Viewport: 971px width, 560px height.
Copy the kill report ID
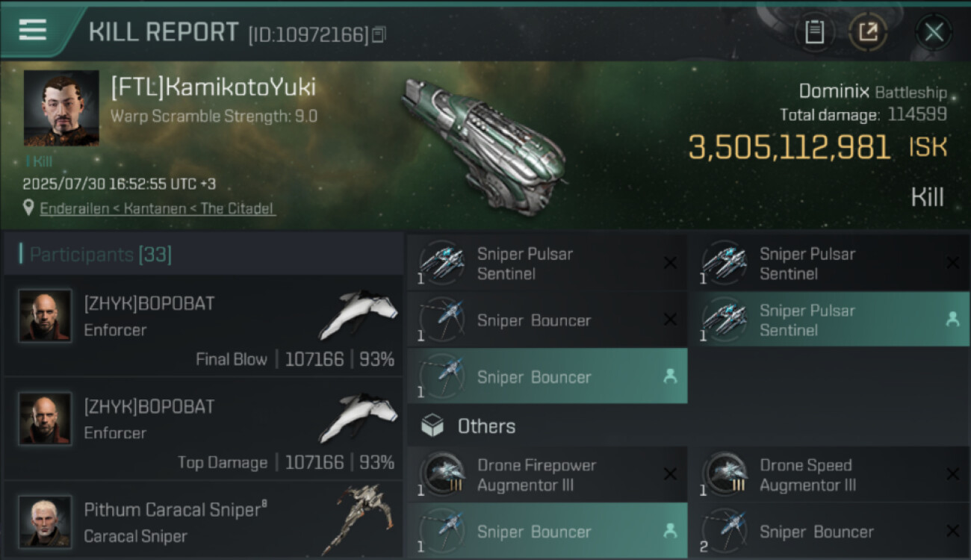coord(379,34)
